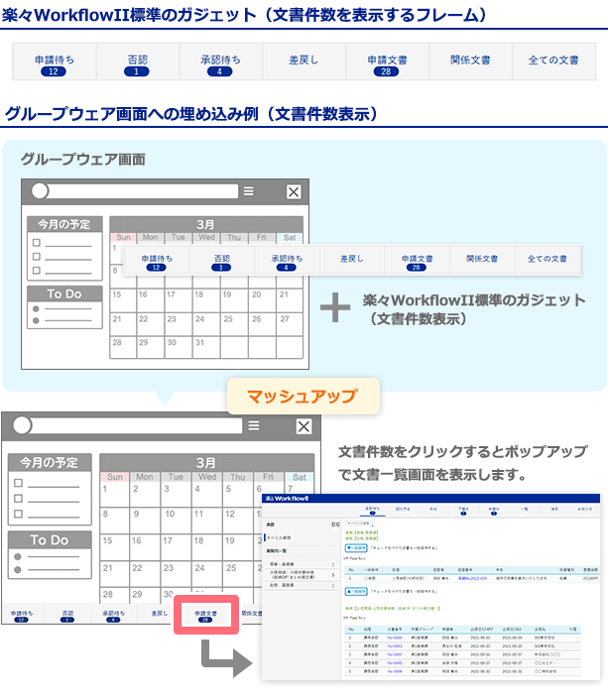The width and height of the screenshot is (608, 700).
Task: Click 承認待ち in the lower groupware bottom gadget
Action: tap(113, 616)
